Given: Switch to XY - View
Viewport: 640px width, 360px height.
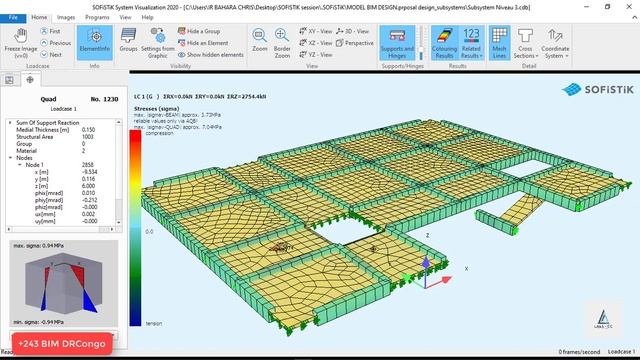Looking at the screenshot, I should 316,31.
